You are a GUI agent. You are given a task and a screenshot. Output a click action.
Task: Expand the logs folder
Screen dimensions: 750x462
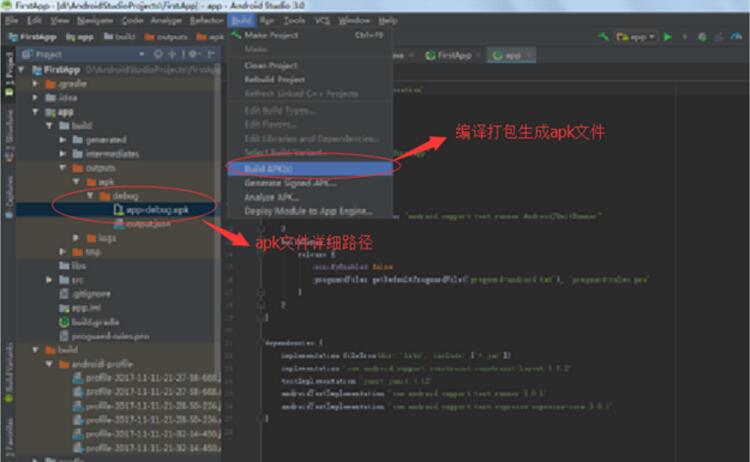pos(76,238)
